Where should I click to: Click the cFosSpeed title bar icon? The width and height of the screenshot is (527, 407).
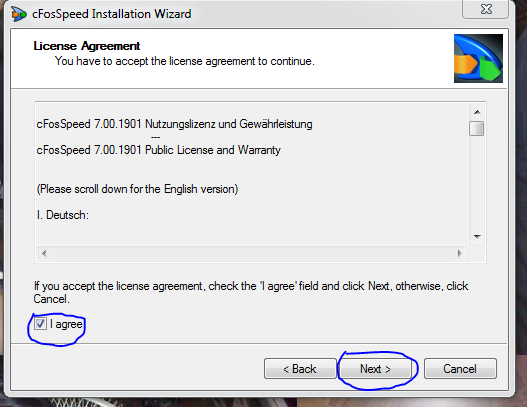point(18,14)
